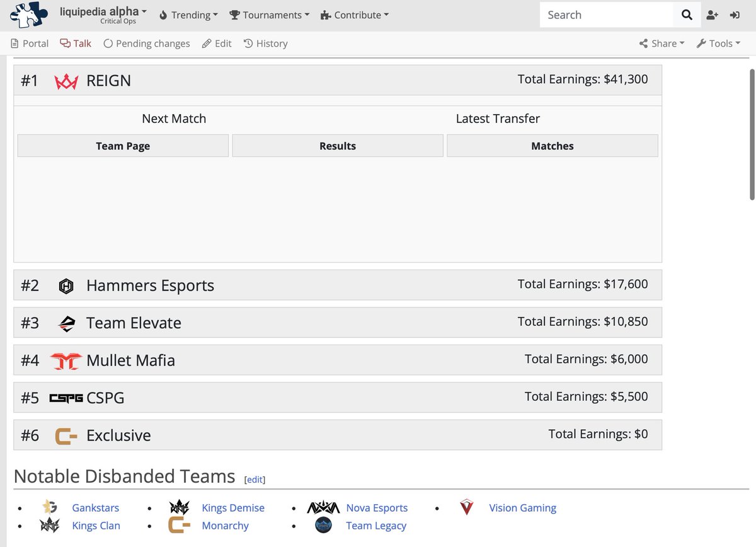Viewport: 756px width, 547px height.
Task: Click the REIGN Team Page button
Action: pos(123,146)
